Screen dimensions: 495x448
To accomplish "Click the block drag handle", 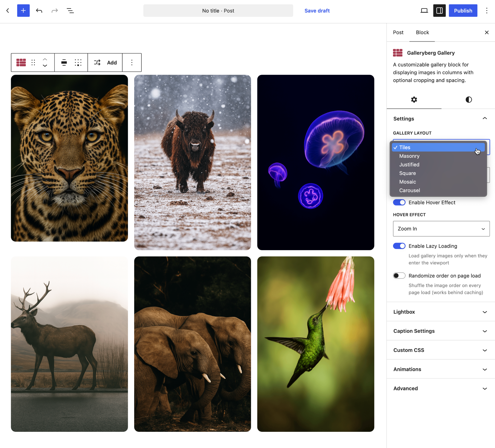I will pos(33,63).
